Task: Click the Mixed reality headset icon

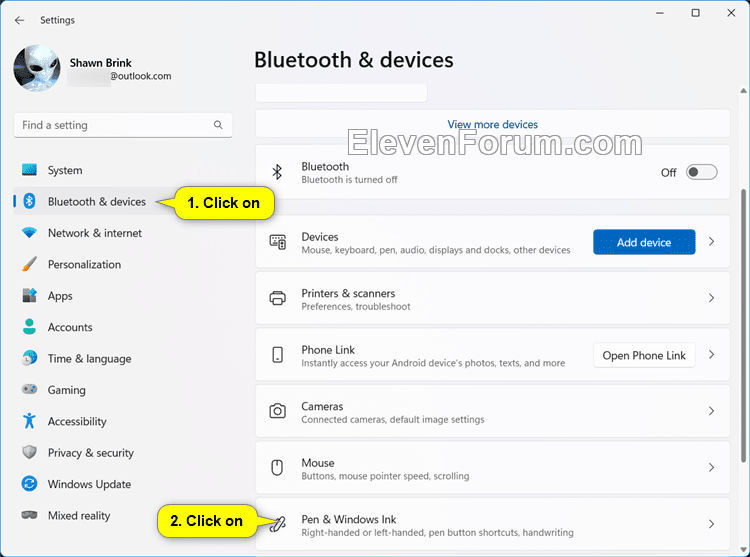Action: coord(29,515)
